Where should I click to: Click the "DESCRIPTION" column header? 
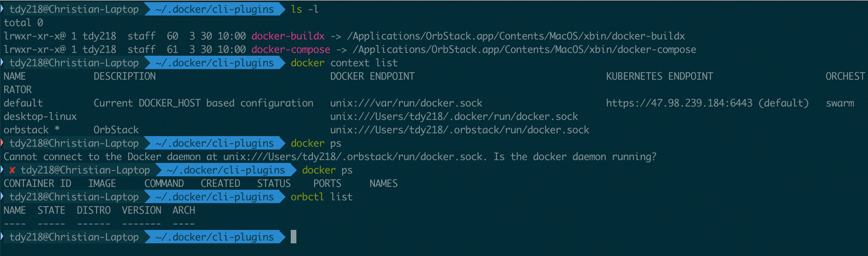pyautogui.click(x=125, y=76)
